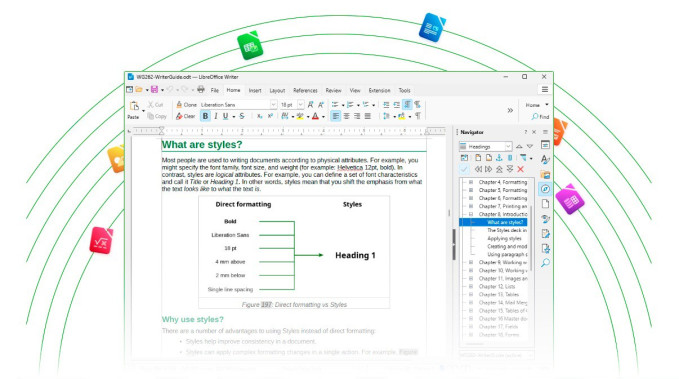Click the sidebar Find magnifier icon
Screen dimensions: 679x379
point(545,262)
